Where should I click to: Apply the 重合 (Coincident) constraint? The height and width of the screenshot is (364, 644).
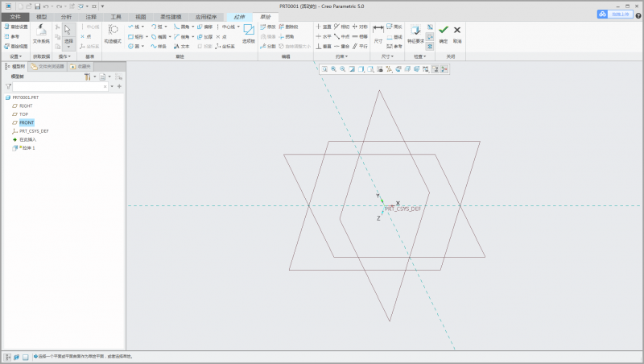pos(341,47)
